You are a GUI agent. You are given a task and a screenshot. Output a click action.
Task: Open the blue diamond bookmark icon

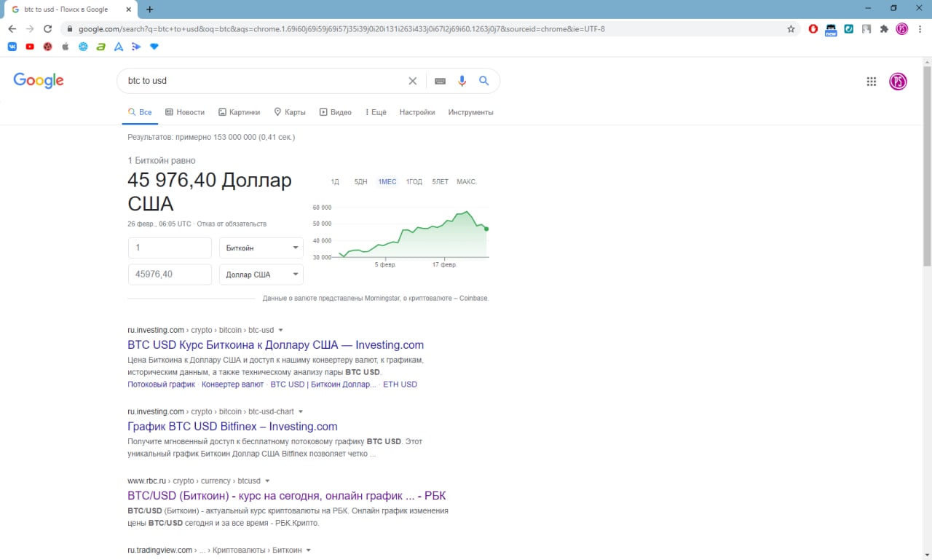tap(154, 47)
